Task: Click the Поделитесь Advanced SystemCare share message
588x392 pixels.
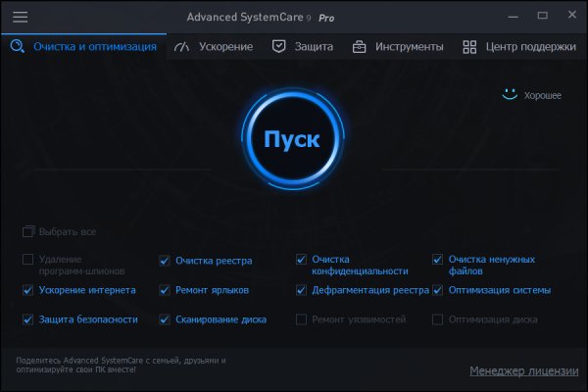Action: 121,365
